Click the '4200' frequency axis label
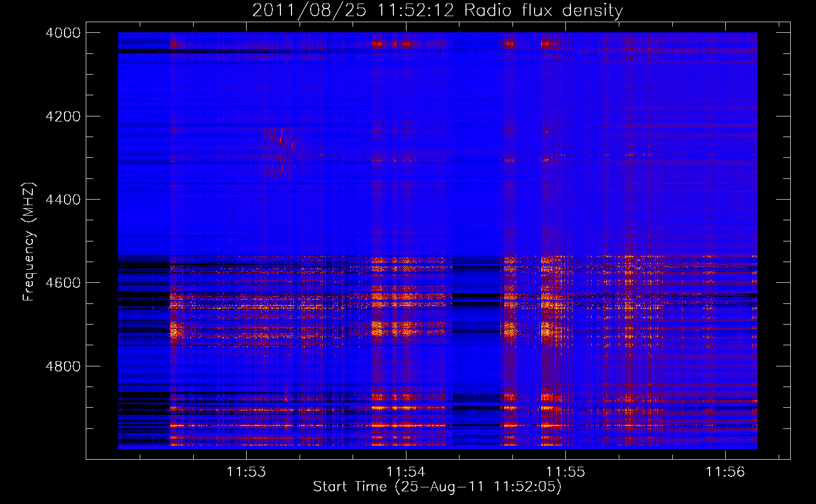 click(x=63, y=116)
